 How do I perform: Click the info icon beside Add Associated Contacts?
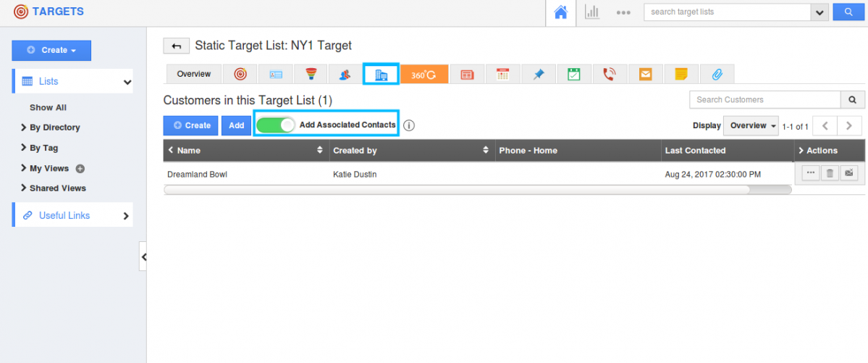tap(408, 125)
